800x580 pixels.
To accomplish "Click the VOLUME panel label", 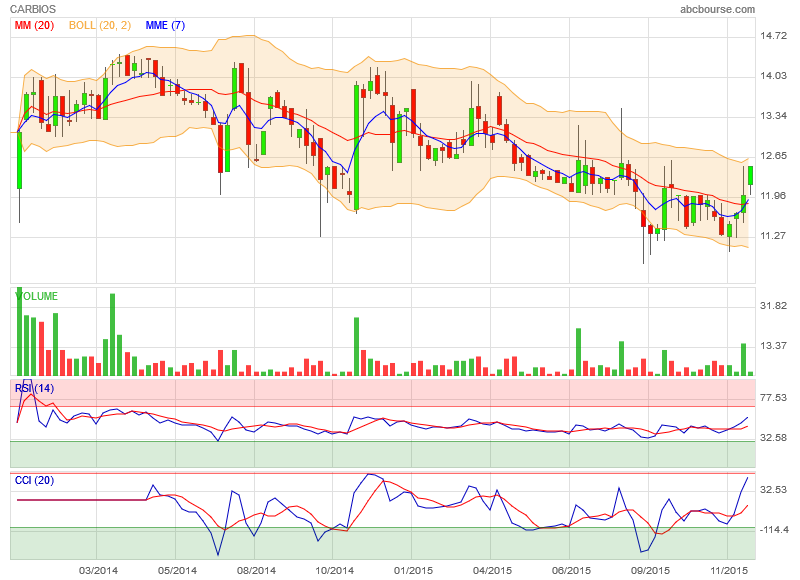I will [x=36, y=296].
